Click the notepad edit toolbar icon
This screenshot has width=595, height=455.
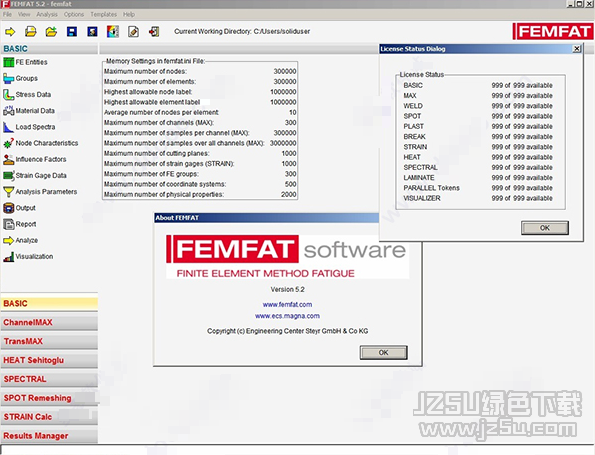coord(133,31)
